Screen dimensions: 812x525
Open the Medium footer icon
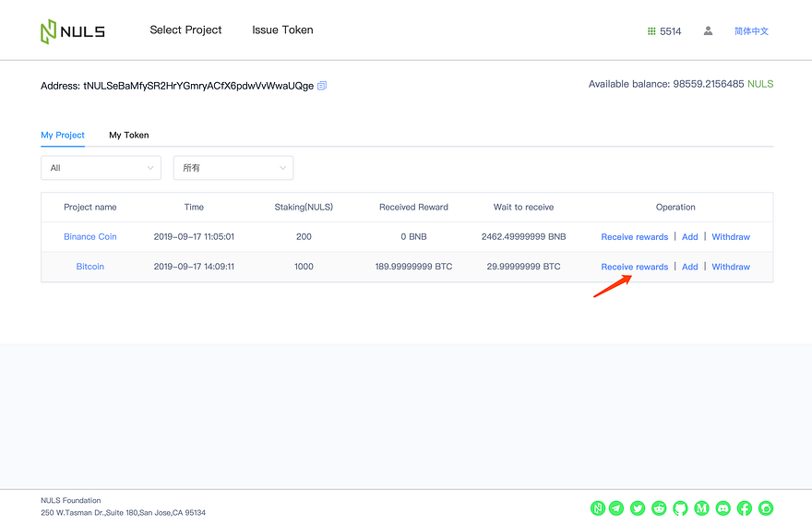[x=701, y=507]
